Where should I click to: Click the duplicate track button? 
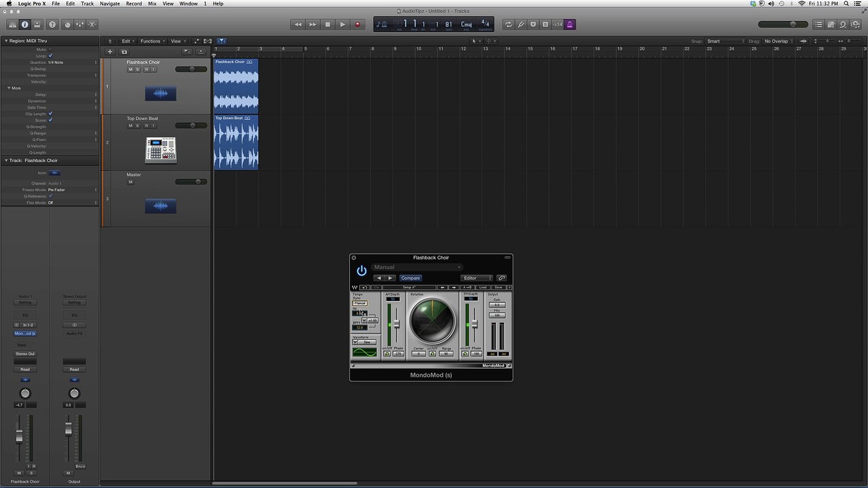(x=124, y=52)
